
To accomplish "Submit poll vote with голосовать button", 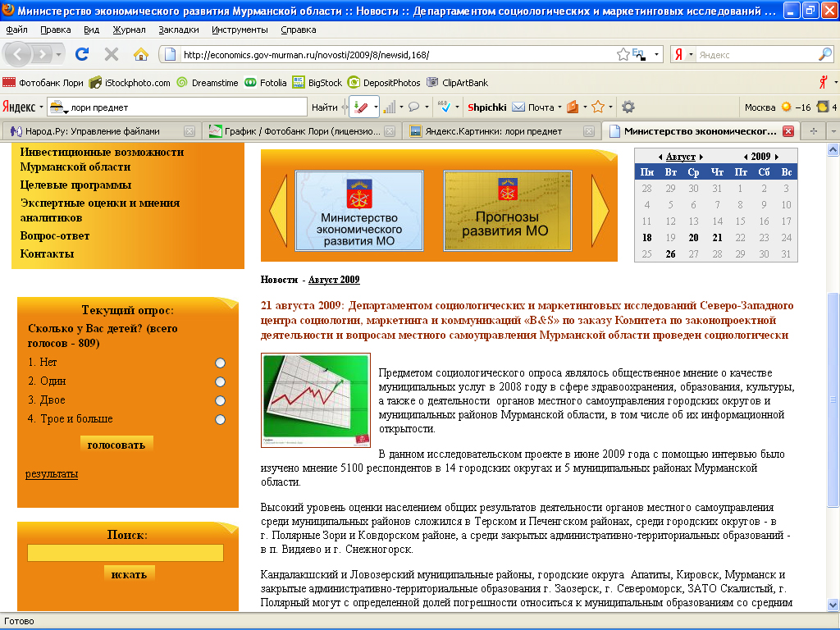I will point(116,445).
